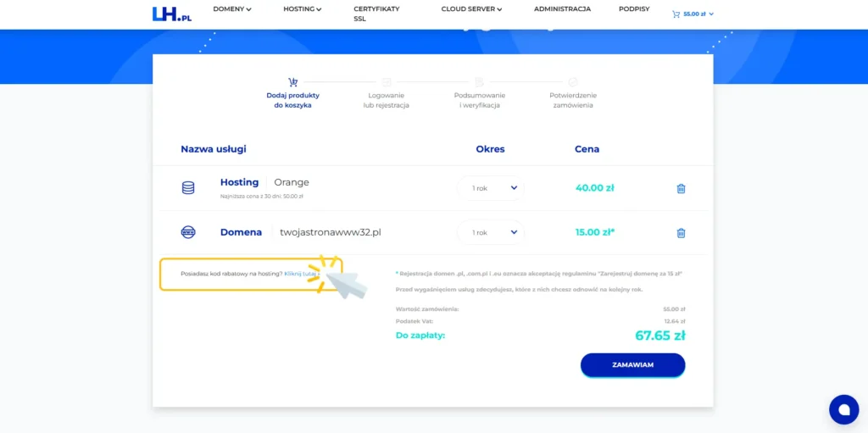This screenshot has width=868, height=433.
Task: Remove Domena row using trash icon
Action: tap(681, 233)
